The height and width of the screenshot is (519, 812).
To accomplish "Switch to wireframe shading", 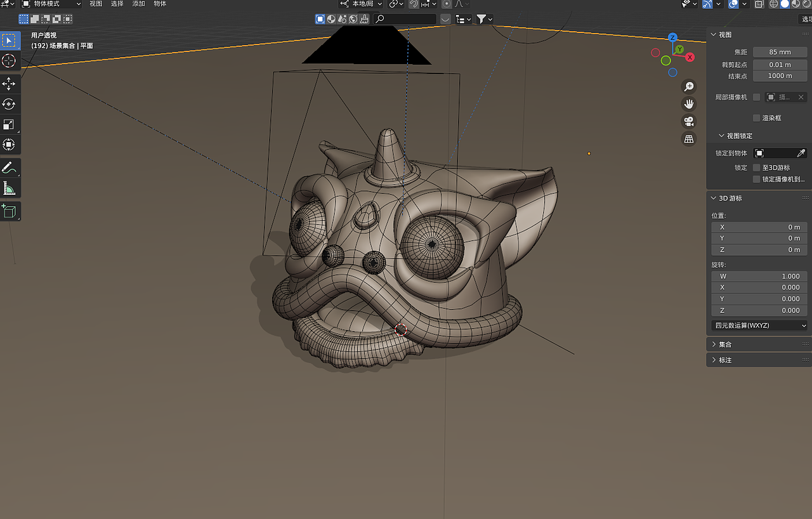I will tap(774, 4).
